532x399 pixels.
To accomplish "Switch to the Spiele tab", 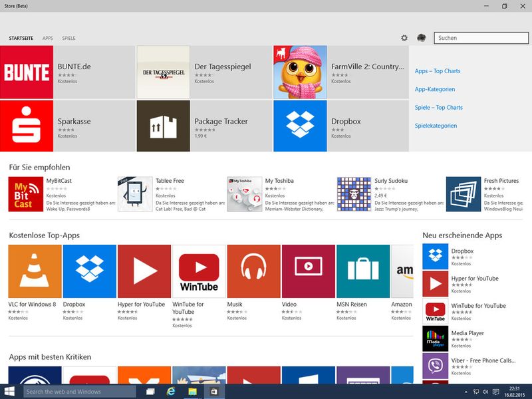I will [x=68, y=38].
